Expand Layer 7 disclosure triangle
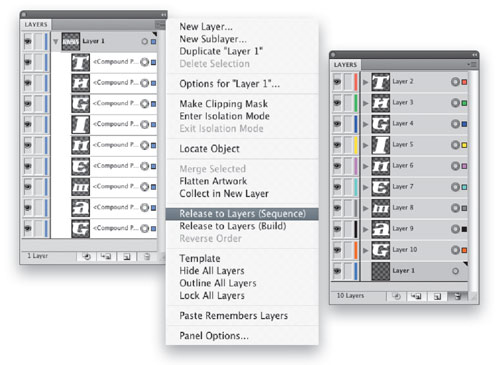This screenshot has width=500, height=365. 366,187
